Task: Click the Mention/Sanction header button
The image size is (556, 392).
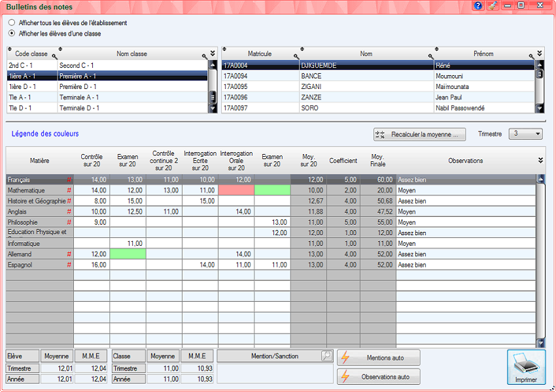Action: tap(275, 356)
